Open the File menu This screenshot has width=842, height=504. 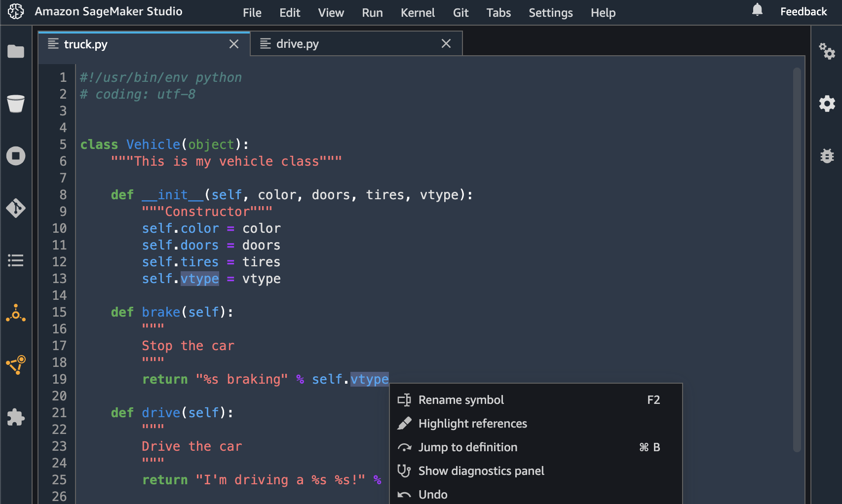click(252, 13)
